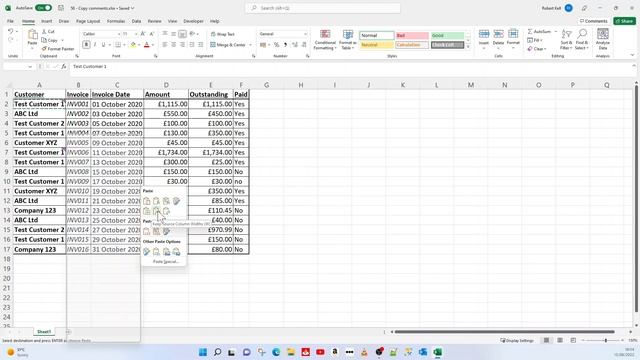Click the Percent Style icon
Screen dimensions: 640x360
pyautogui.click(x=276, y=44)
